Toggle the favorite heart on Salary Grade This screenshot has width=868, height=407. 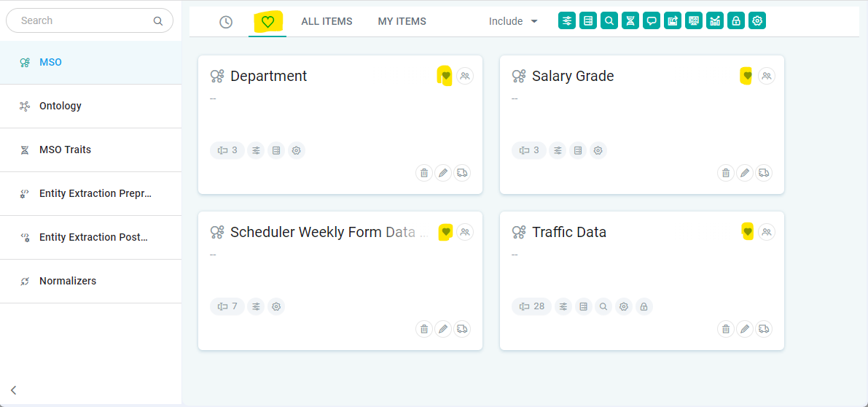pyautogui.click(x=747, y=75)
